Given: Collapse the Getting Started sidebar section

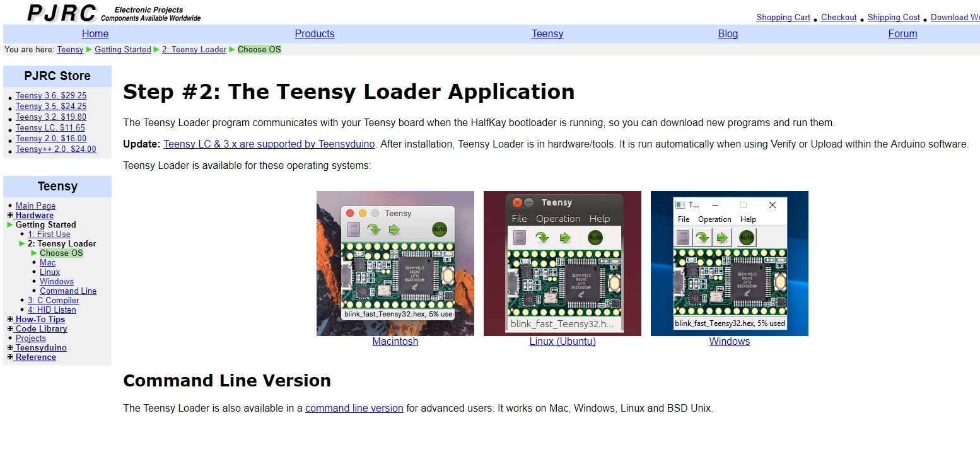Looking at the screenshot, I should click(10, 224).
